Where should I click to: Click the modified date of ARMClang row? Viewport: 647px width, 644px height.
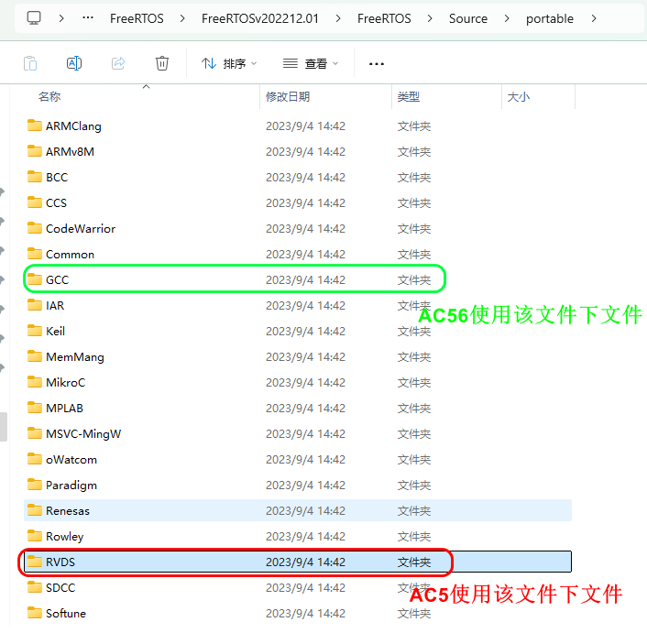coord(305,126)
